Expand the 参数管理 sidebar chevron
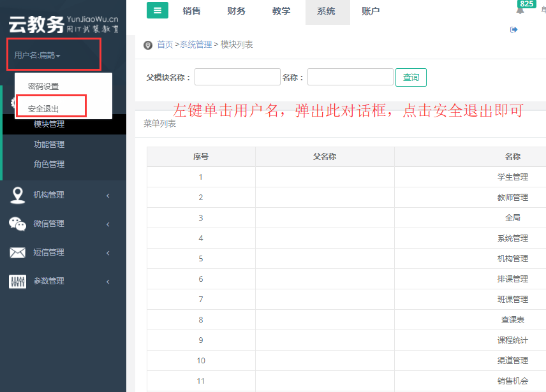 click(108, 281)
